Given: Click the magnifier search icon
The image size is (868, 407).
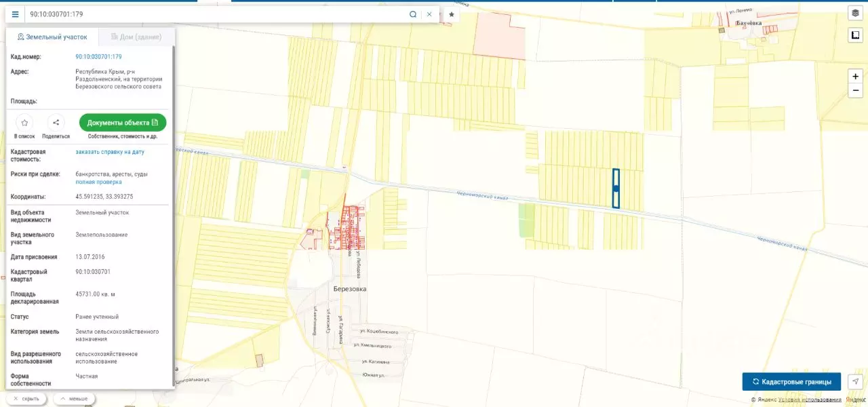Looking at the screenshot, I should [x=413, y=14].
